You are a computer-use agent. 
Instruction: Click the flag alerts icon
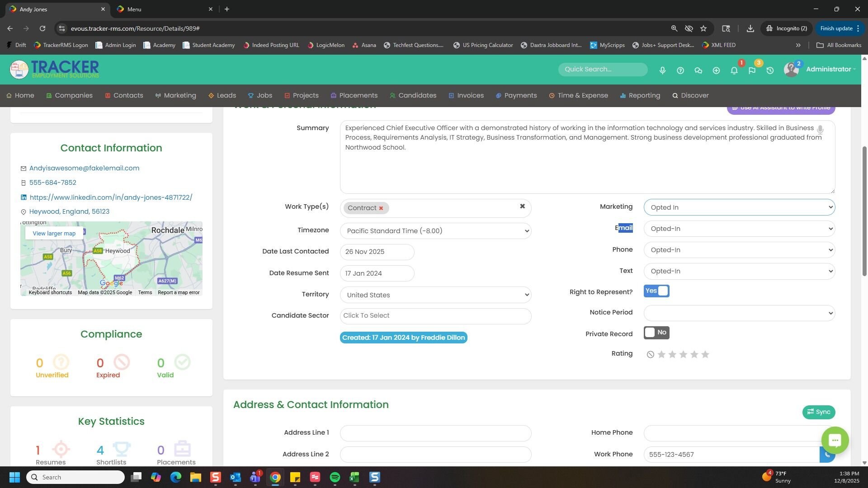[752, 70]
